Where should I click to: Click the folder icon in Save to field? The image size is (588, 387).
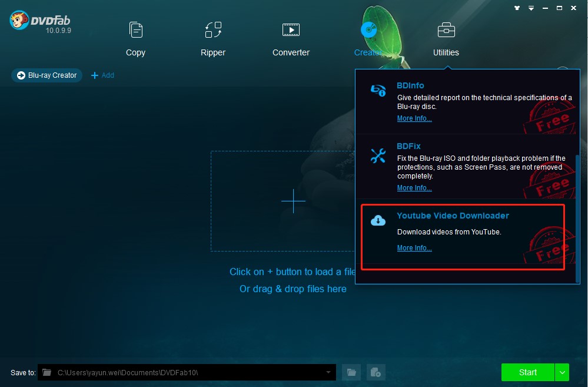47,372
